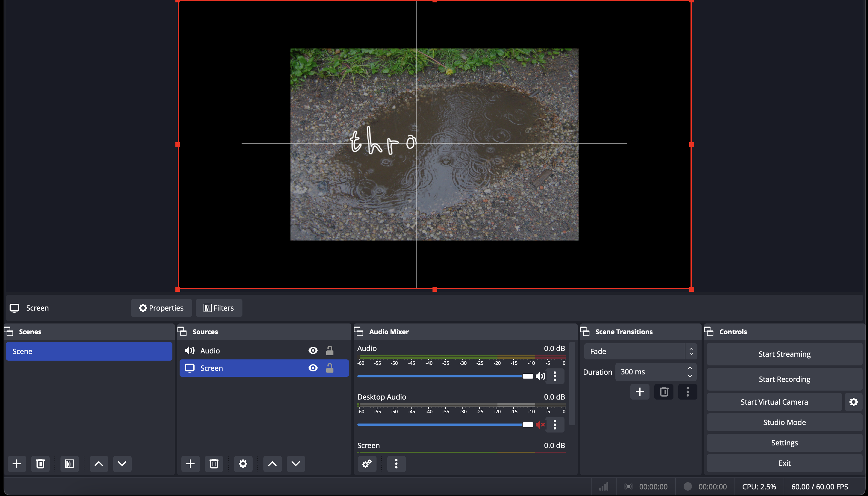Open transition properties three dots

tap(688, 392)
